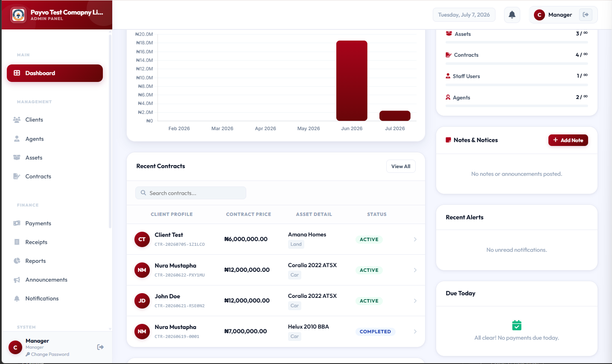Image resolution: width=612 pixels, height=364 pixels.
Task: Open Payments under Finance
Action: coord(55,223)
